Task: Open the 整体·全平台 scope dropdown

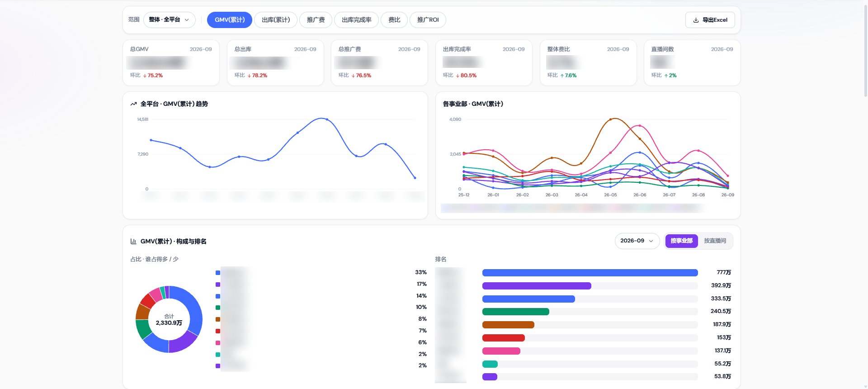Action: tap(170, 20)
